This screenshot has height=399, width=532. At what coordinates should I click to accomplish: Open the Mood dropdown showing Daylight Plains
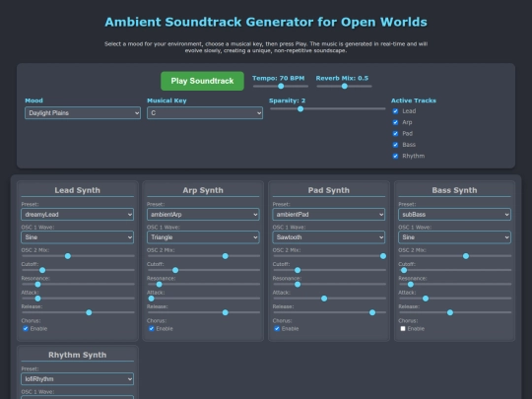point(83,113)
